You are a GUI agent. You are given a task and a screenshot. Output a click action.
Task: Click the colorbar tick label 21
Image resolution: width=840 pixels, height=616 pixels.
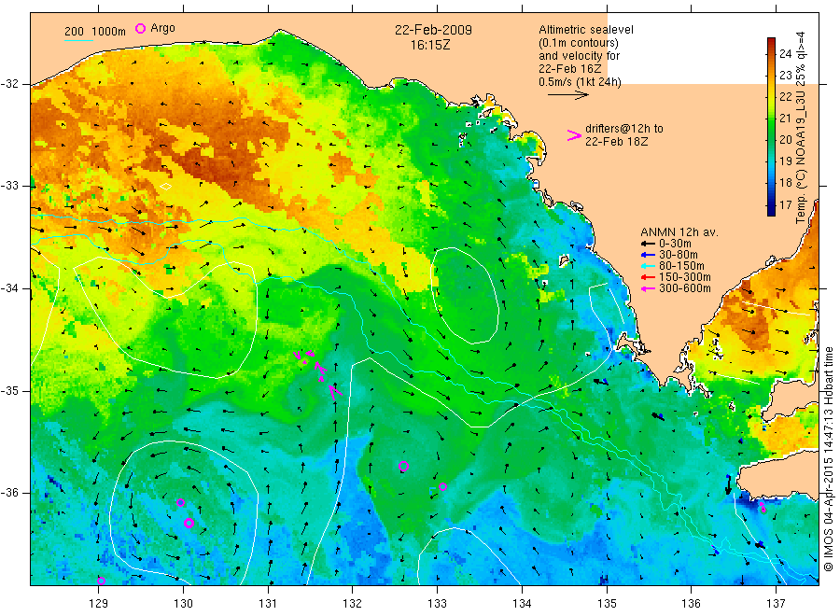coord(785,118)
